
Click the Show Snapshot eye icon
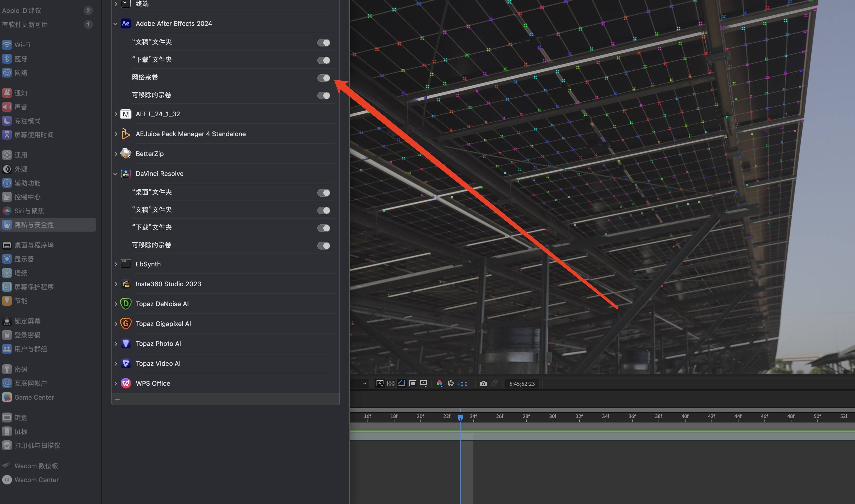click(494, 383)
